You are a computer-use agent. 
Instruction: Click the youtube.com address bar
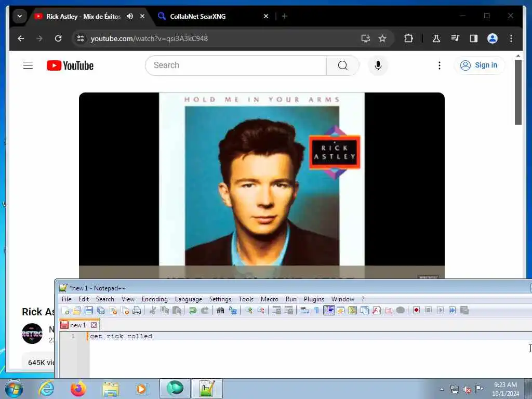[217, 38]
